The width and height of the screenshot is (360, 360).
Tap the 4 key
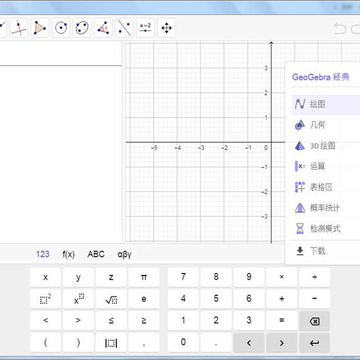pyautogui.click(x=183, y=299)
